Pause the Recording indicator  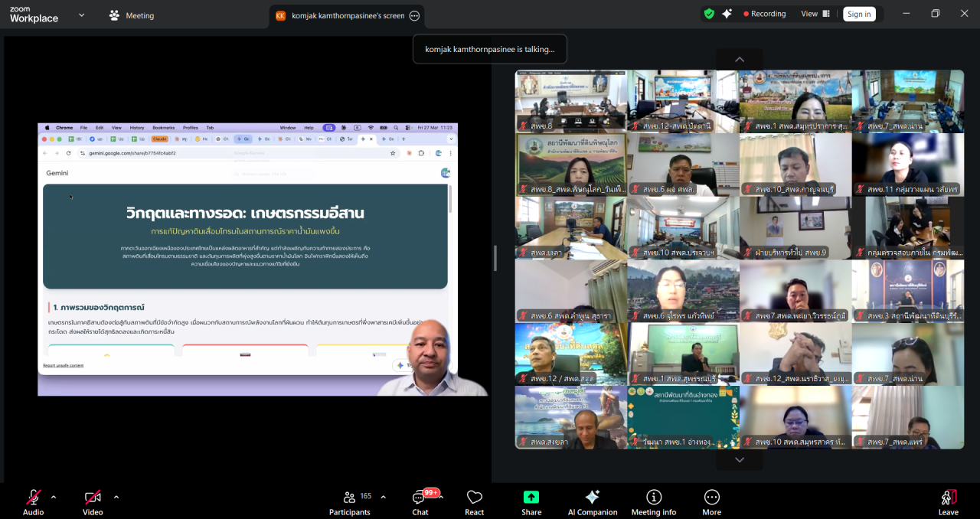pos(764,13)
